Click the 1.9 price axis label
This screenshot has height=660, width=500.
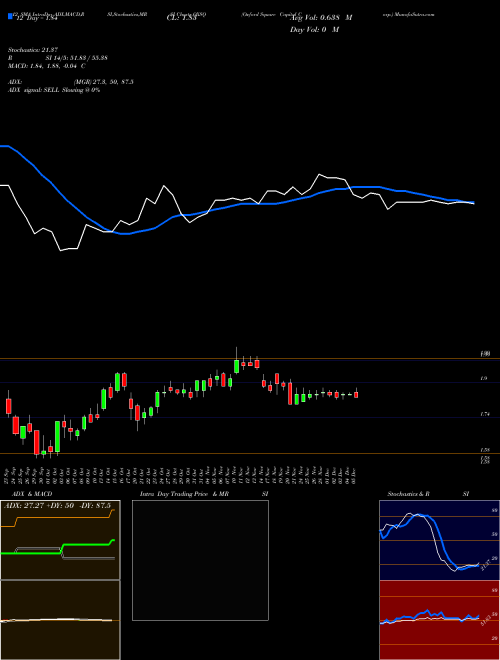pos(484,379)
